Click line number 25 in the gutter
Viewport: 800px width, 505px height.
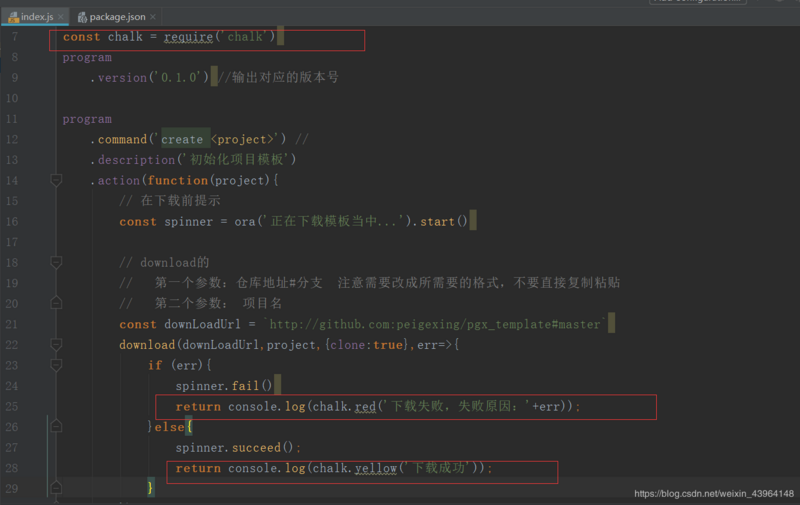pos(12,406)
